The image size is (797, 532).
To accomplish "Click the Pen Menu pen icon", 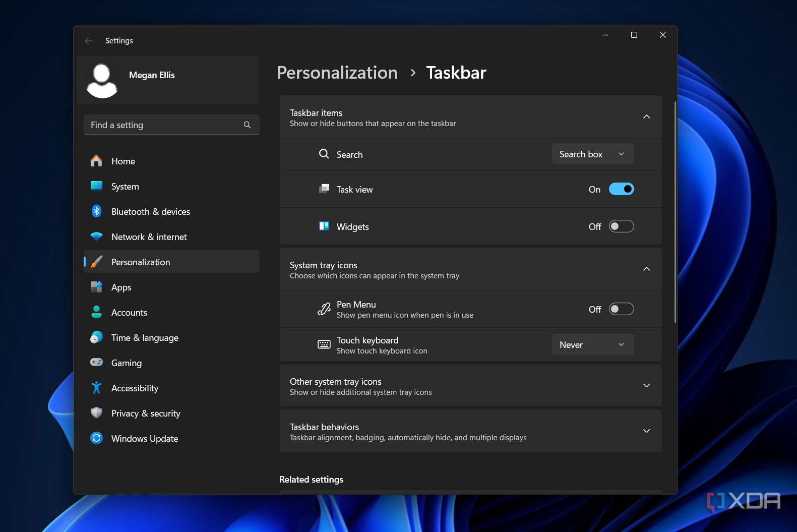I will pos(324,309).
